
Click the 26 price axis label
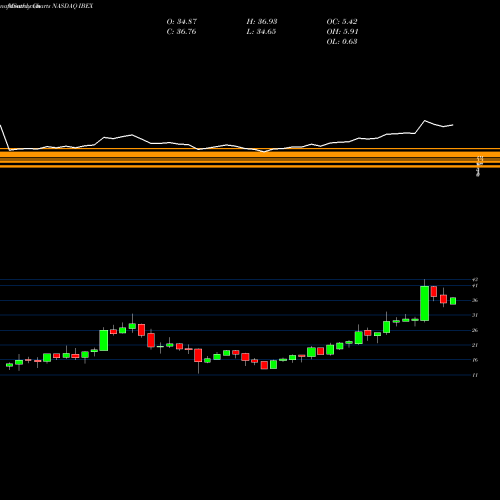(x=475, y=330)
